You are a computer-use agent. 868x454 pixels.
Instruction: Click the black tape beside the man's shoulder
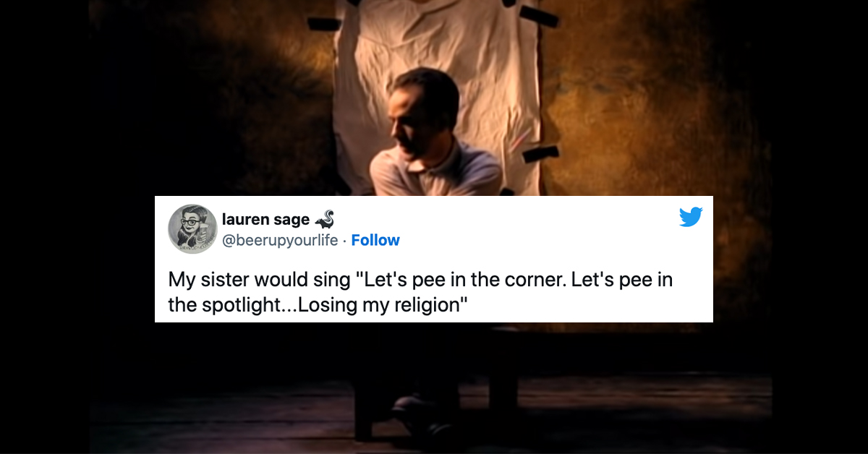[x=540, y=154]
